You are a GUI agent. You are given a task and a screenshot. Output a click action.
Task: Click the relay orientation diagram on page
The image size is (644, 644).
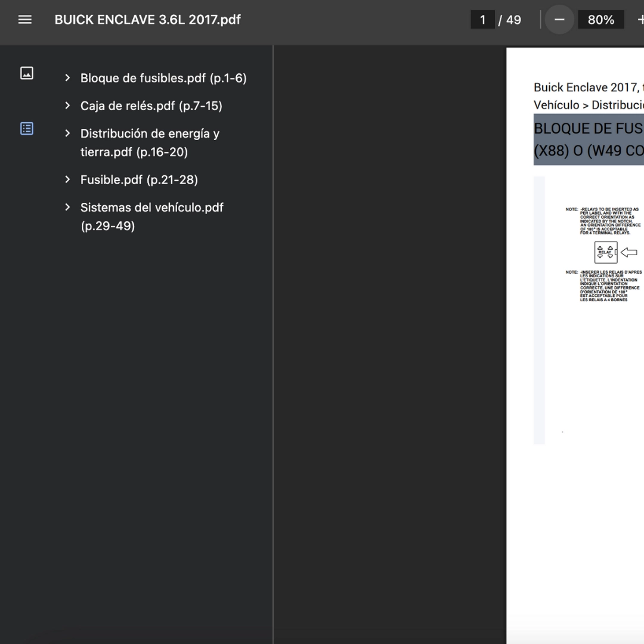(615, 252)
